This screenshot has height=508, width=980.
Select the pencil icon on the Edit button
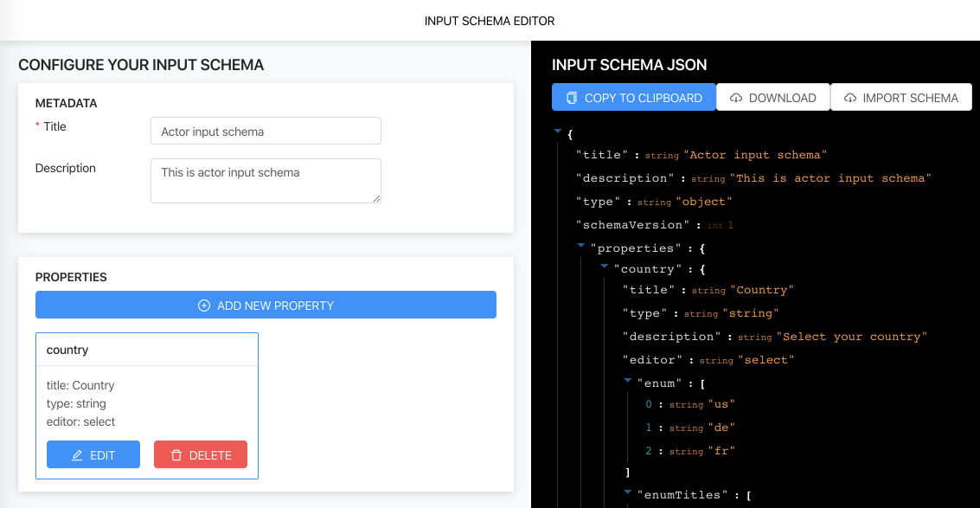[79, 453]
